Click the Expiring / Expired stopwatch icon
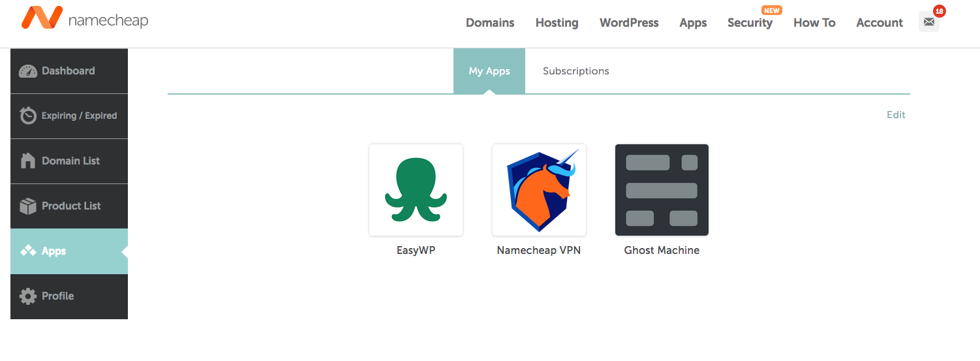980x361 pixels. [x=28, y=116]
